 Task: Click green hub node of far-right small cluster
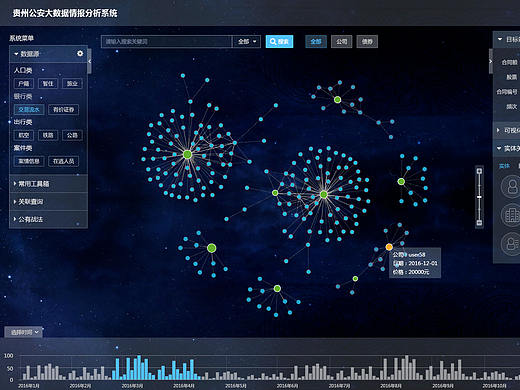[401, 182]
